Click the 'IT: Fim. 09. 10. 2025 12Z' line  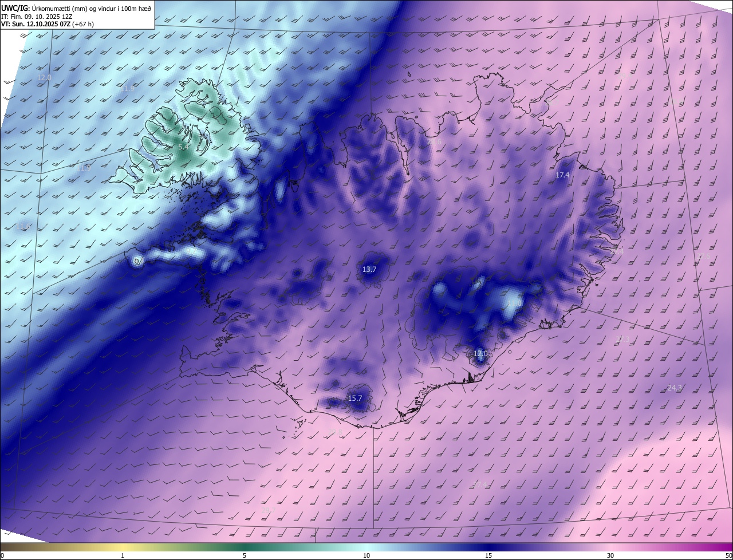pyautogui.click(x=37, y=17)
